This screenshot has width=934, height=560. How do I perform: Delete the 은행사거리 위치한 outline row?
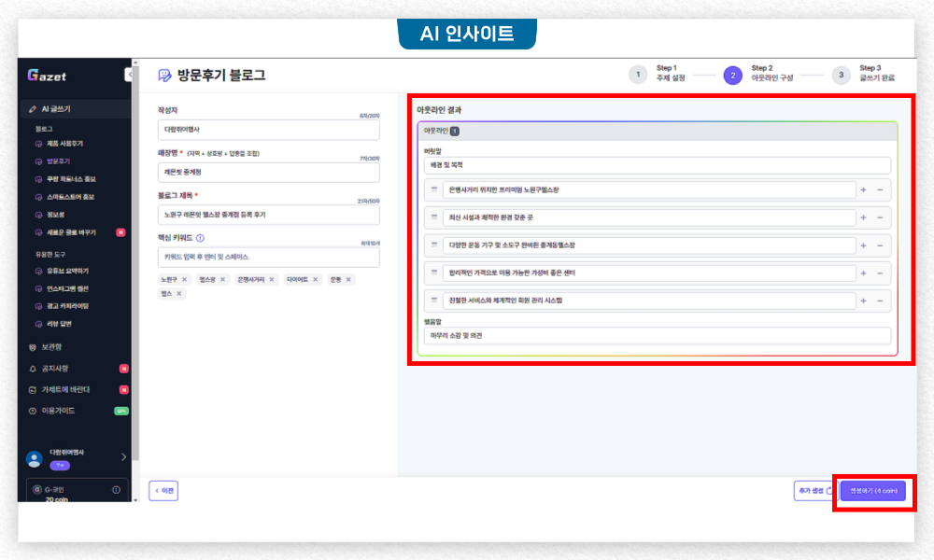click(x=880, y=189)
